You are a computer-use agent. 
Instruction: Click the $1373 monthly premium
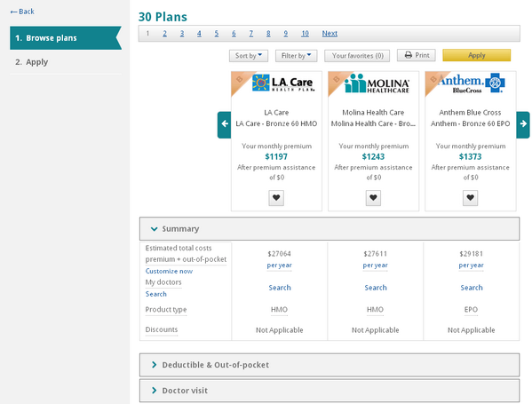470,156
